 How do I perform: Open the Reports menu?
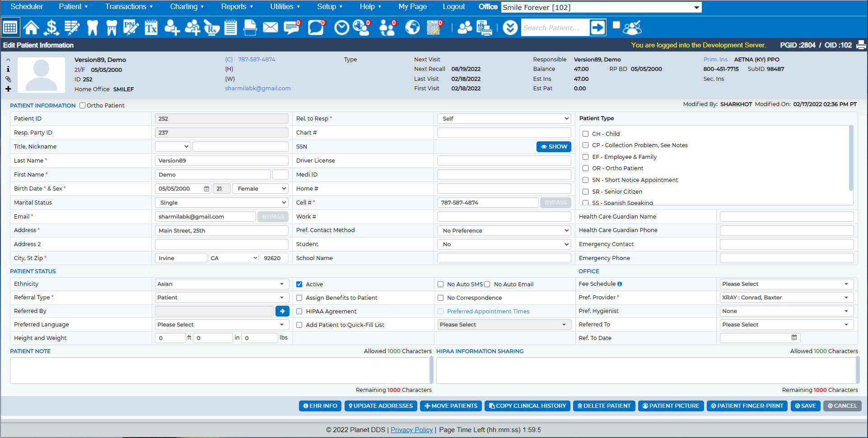pyautogui.click(x=237, y=6)
